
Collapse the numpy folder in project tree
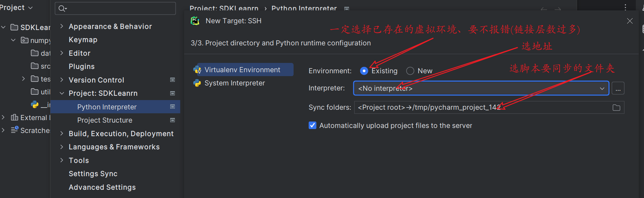tap(13, 40)
